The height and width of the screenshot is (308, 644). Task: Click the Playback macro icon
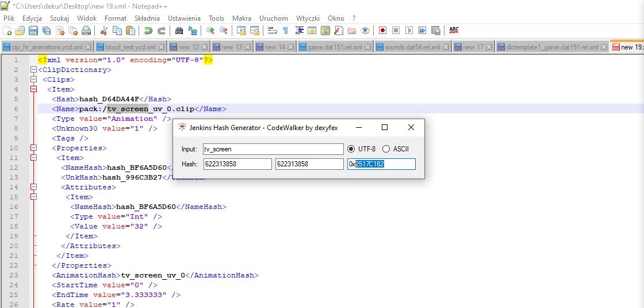click(409, 31)
